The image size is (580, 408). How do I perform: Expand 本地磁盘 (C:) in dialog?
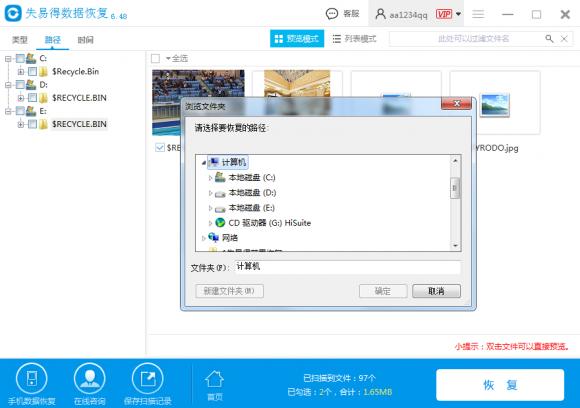pos(210,178)
